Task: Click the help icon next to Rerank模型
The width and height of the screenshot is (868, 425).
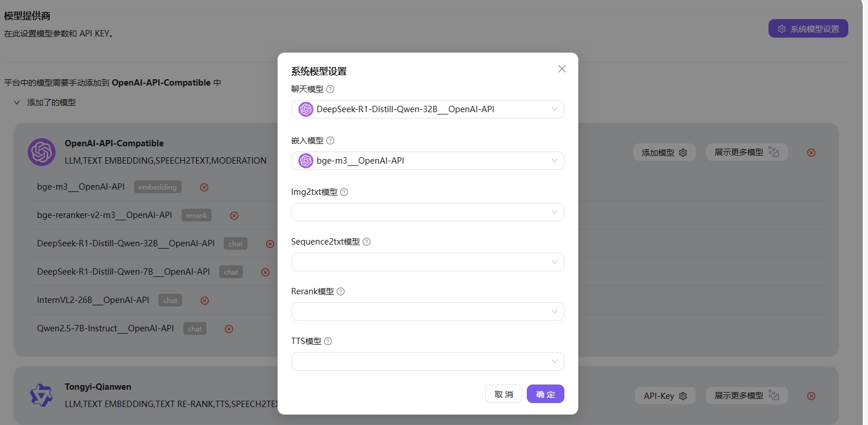Action: pos(341,291)
